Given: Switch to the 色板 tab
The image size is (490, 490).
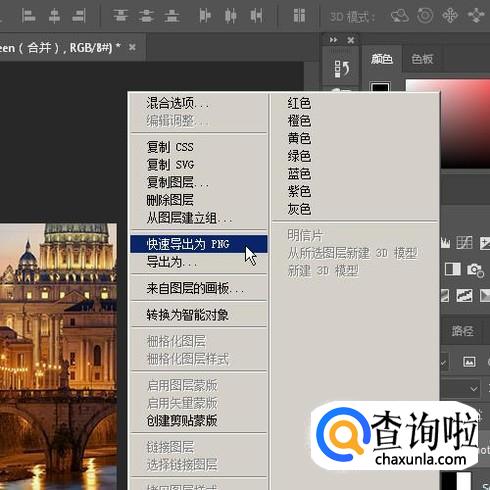Looking at the screenshot, I should pyautogui.click(x=422, y=59).
